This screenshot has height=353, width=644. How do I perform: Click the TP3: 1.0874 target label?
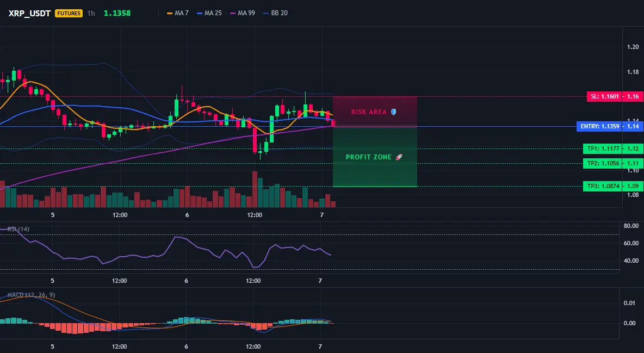[603, 186]
